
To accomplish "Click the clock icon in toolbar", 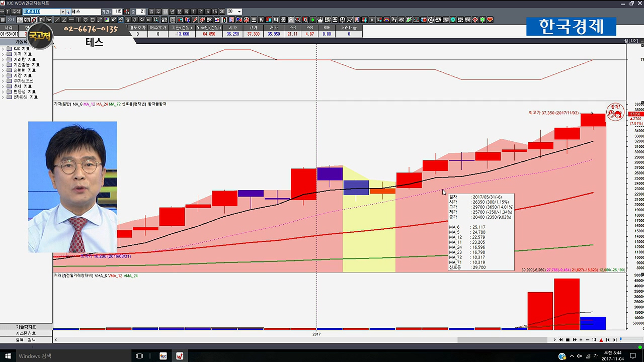I will 342,20.
